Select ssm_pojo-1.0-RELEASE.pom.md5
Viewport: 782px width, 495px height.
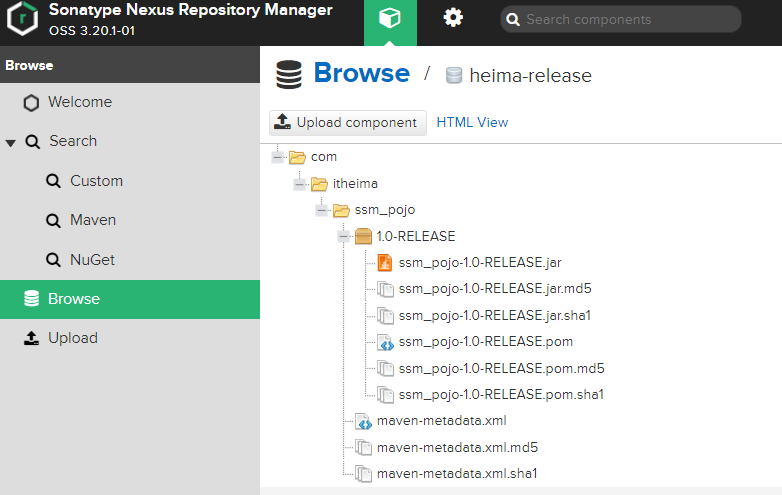point(501,368)
